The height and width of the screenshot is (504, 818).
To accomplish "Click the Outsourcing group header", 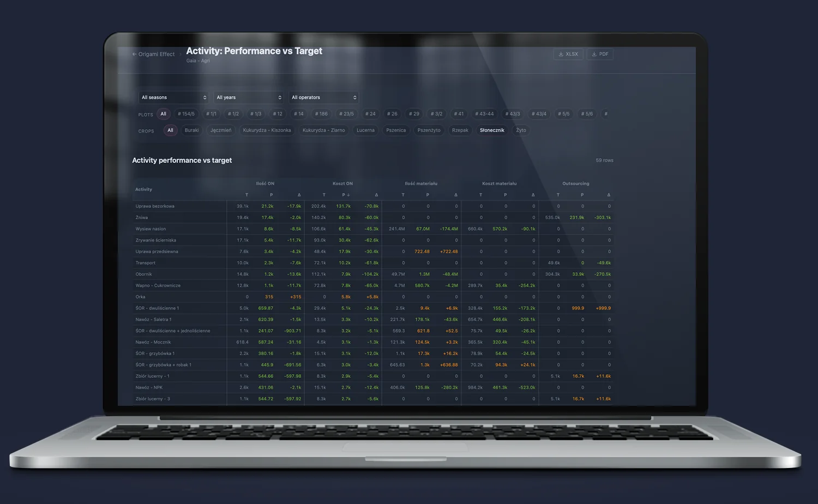I will [x=576, y=184].
